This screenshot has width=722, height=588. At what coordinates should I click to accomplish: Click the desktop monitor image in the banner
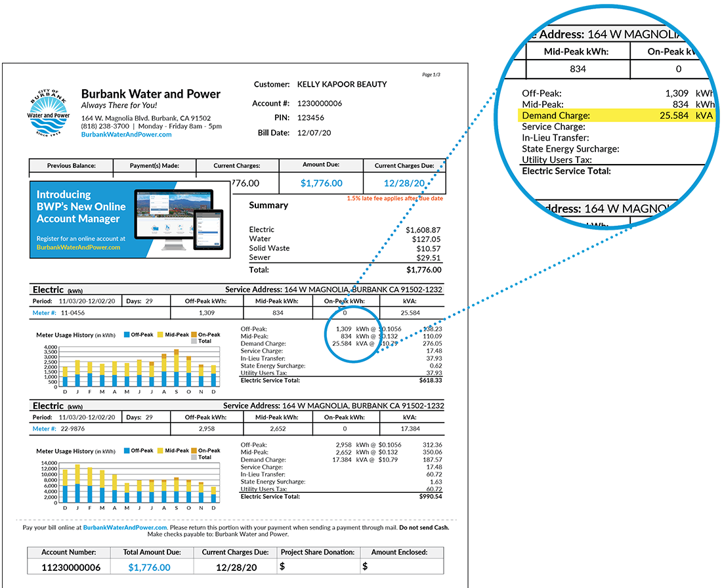[174, 219]
